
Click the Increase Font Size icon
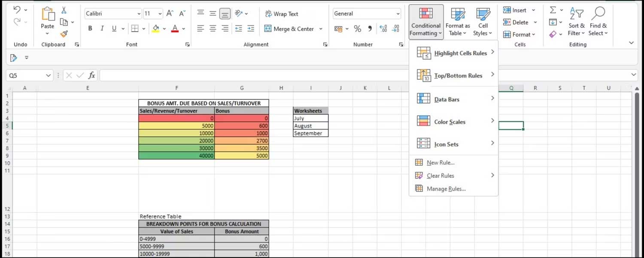click(170, 14)
